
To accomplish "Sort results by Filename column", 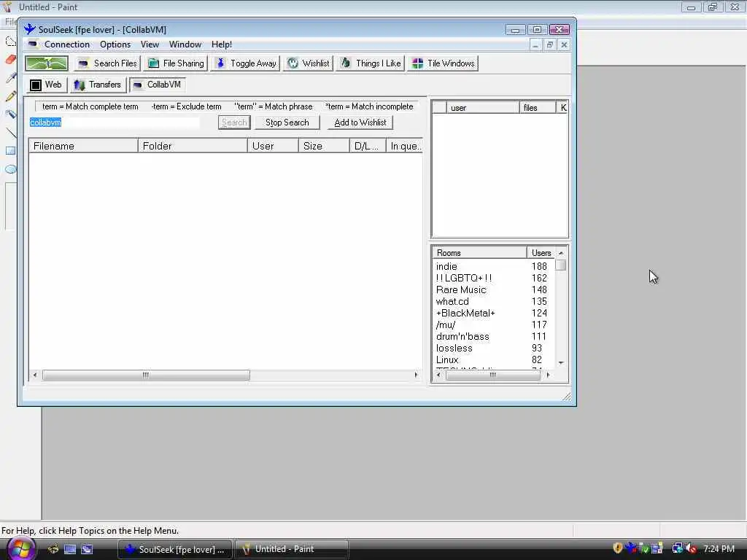I will 83,146.
